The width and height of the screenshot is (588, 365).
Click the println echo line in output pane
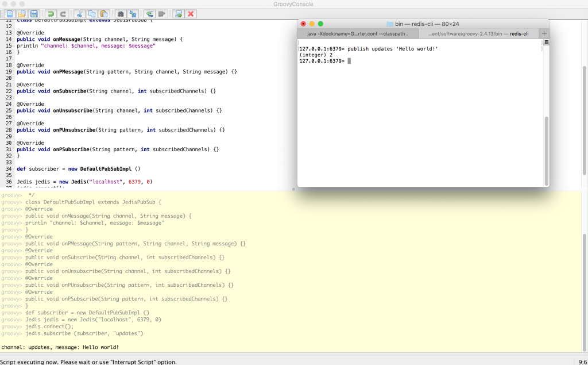(x=95, y=222)
